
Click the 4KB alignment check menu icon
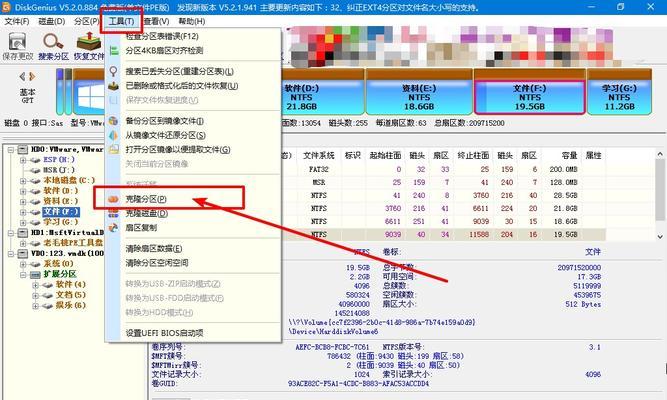114,51
